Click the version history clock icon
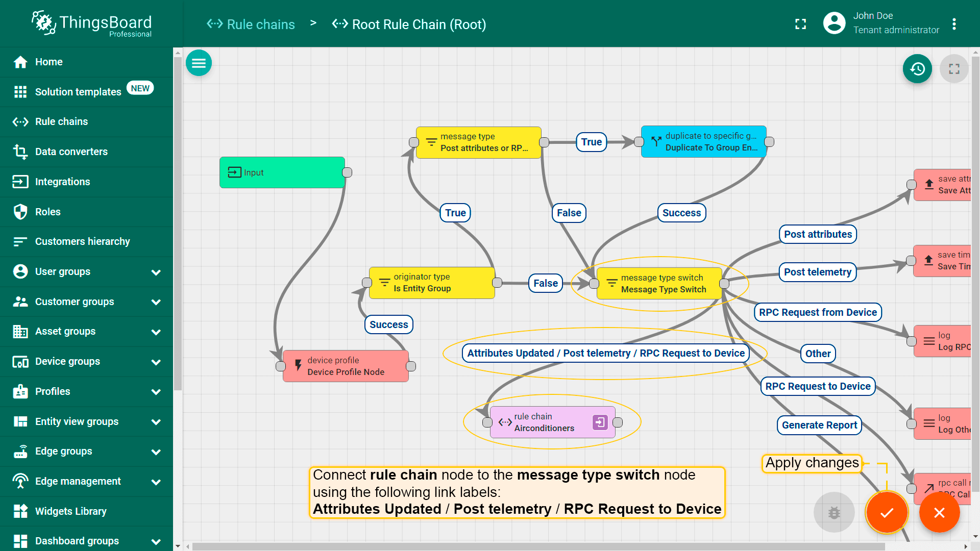The width and height of the screenshot is (980, 551). (917, 68)
